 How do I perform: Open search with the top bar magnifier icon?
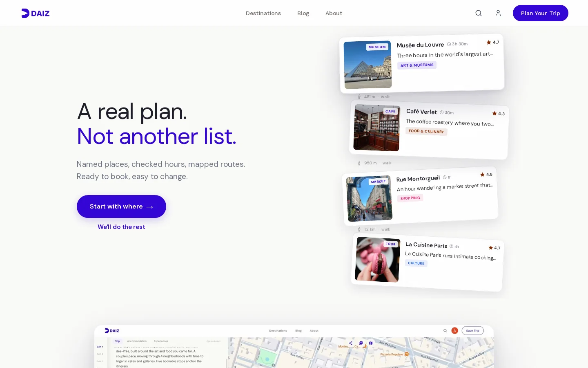(479, 13)
